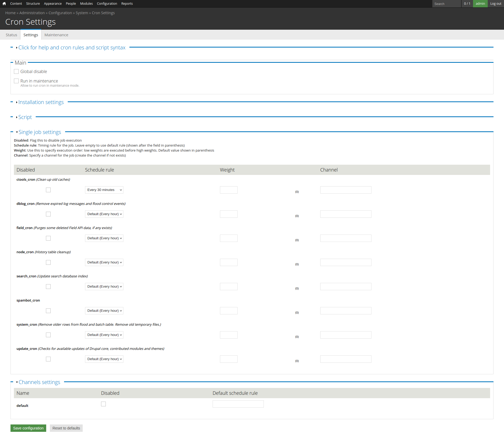
Task: Collapse the Single job settings section
Action: pyautogui.click(x=40, y=132)
